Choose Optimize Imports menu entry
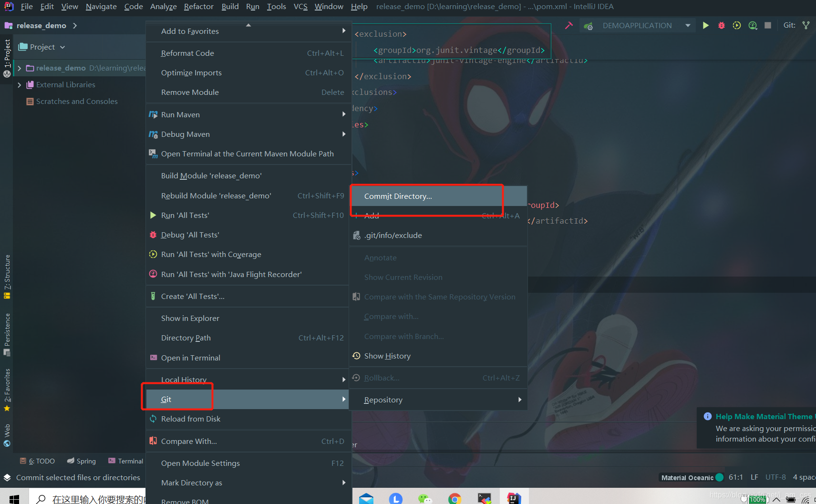 coord(248,73)
